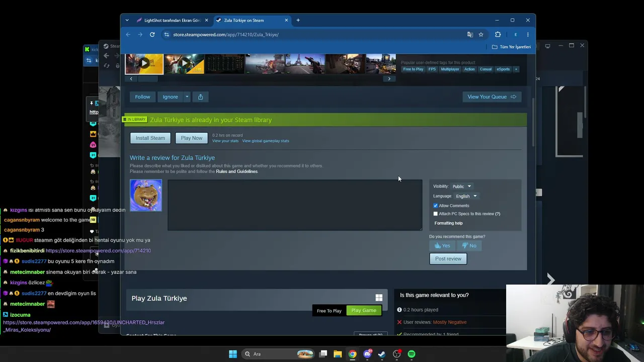Viewport: 644px width, 362px height.
Task: Open the Visibility Public dropdown
Action: pos(462,187)
